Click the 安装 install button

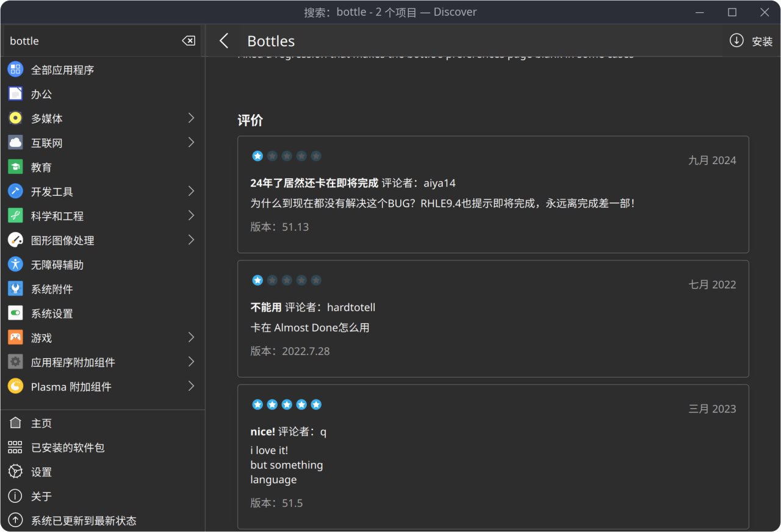752,41
